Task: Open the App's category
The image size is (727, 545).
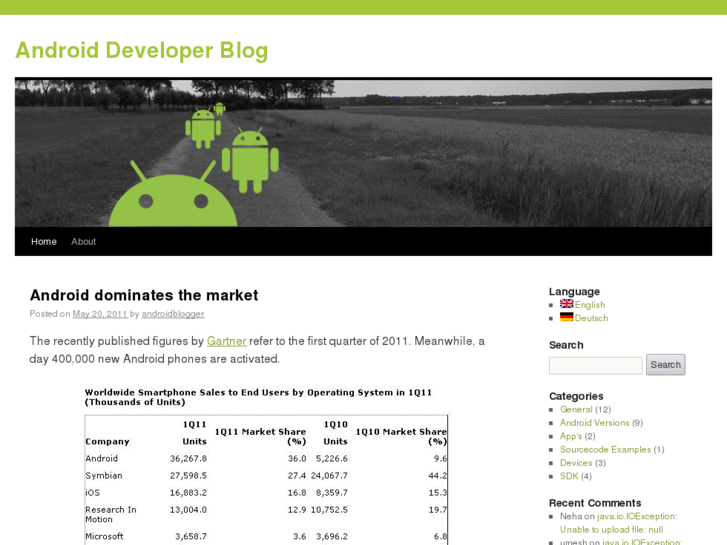Action: [x=571, y=436]
